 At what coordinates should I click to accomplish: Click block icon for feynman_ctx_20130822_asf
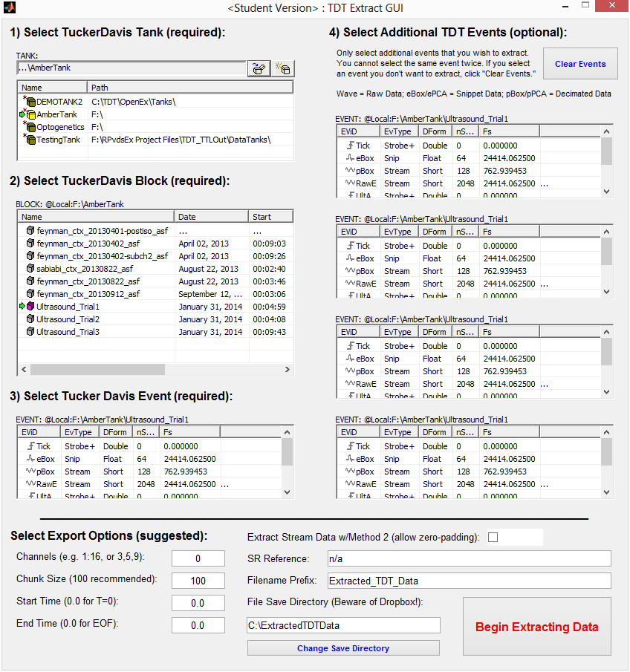pyautogui.click(x=30, y=281)
